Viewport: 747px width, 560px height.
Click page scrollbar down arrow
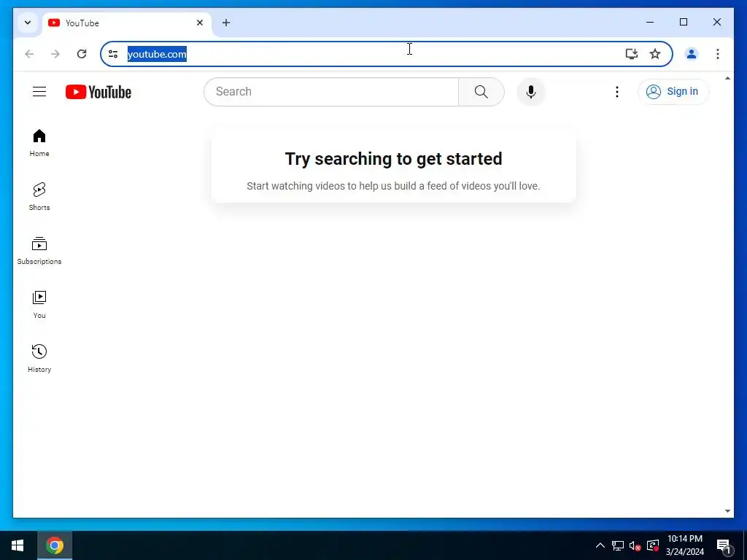pyautogui.click(x=727, y=511)
